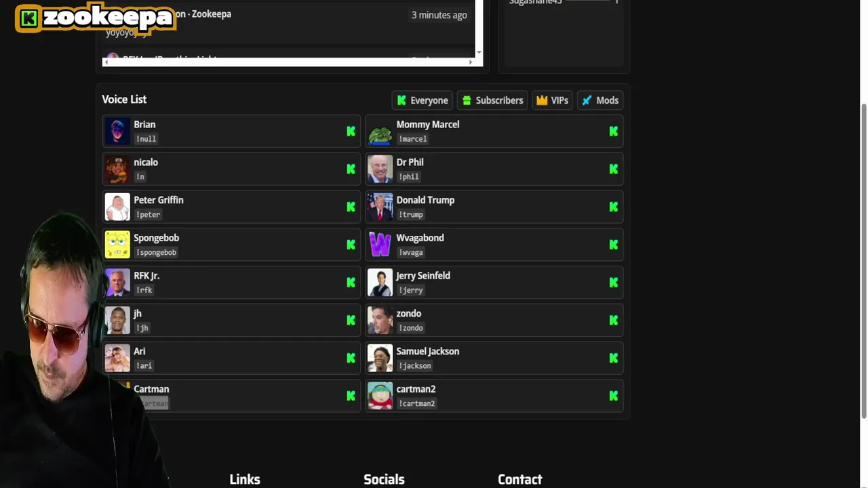Click the Dr Phil avatar image
868x488 pixels.
(x=380, y=169)
